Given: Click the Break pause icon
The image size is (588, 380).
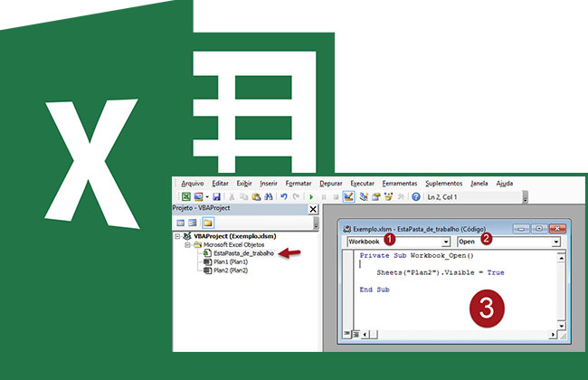Looking at the screenshot, I should pyautogui.click(x=324, y=196).
